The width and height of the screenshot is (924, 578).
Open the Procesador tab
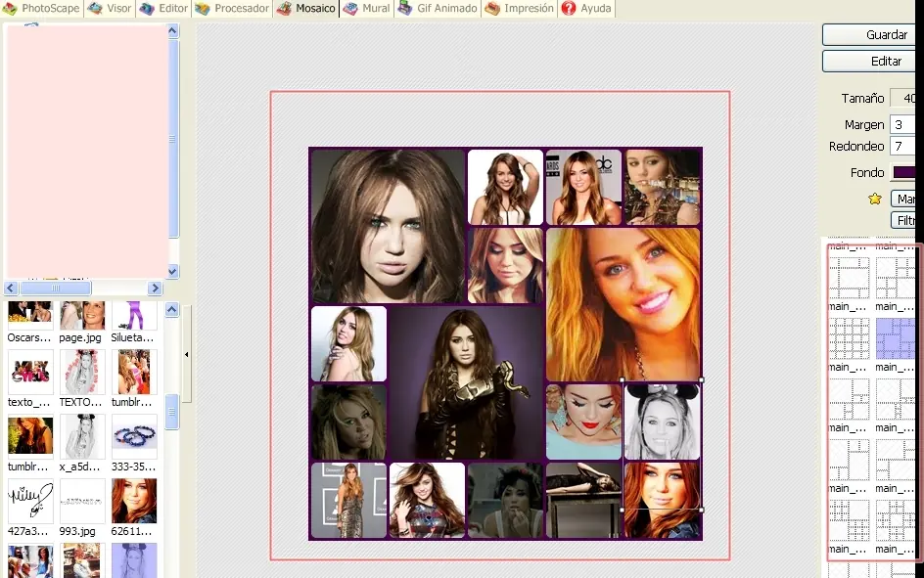[232, 8]
